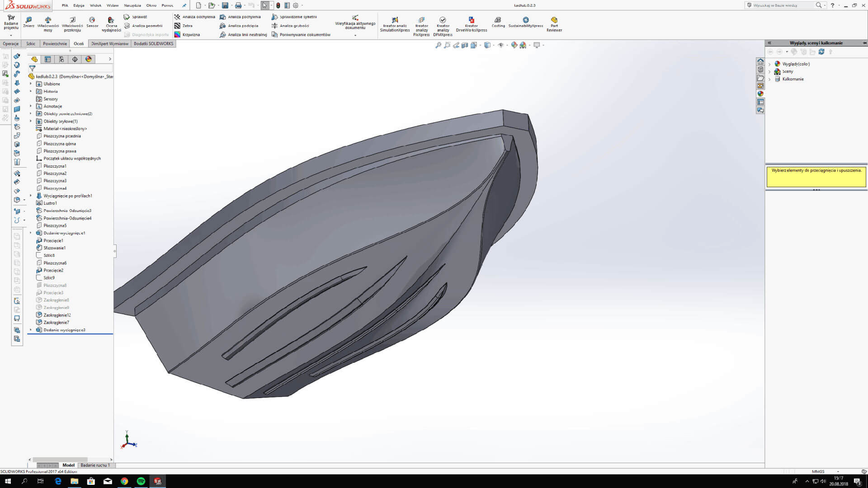
Task: Open Part Reviewer
Action: [x=554, y=24]
